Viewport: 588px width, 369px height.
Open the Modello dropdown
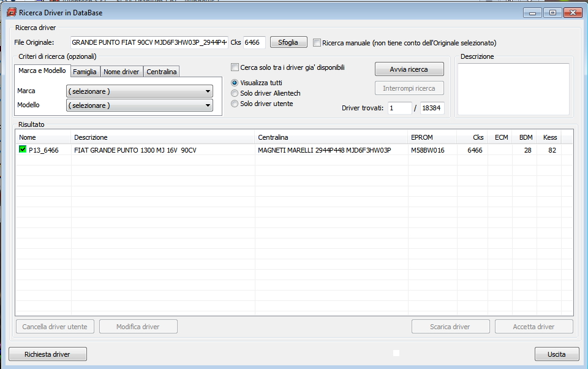click(140, 105)
